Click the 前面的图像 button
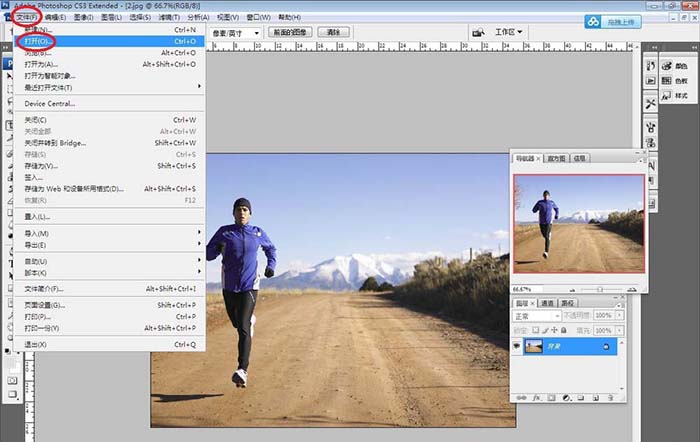Image resolution: width=700 pixels, height=442 pixels. 290,32
